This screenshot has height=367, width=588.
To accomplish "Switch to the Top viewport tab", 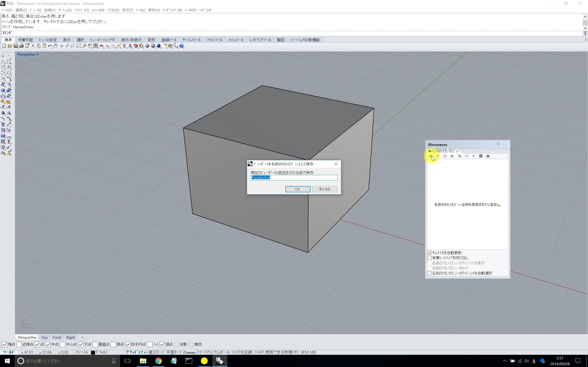I will (x=44, y=337).
